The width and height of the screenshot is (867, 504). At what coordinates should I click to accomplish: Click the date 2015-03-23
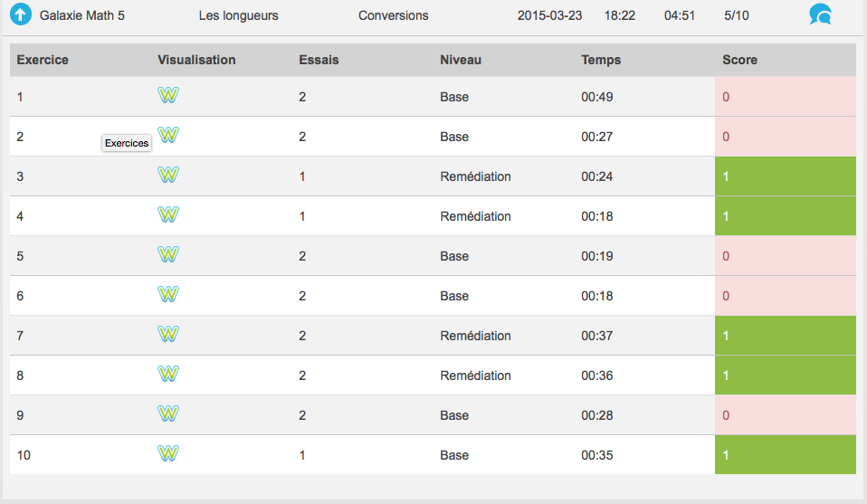tap(549, 15)
